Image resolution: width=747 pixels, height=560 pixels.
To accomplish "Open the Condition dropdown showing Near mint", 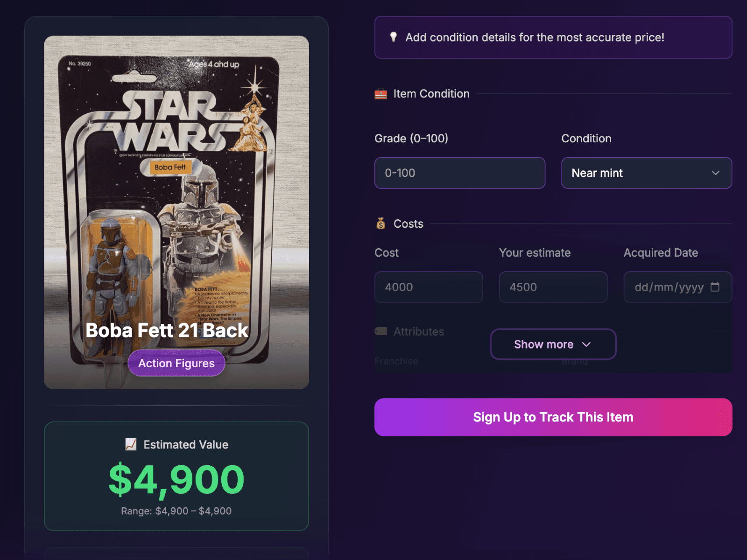I will click(646, 173).
